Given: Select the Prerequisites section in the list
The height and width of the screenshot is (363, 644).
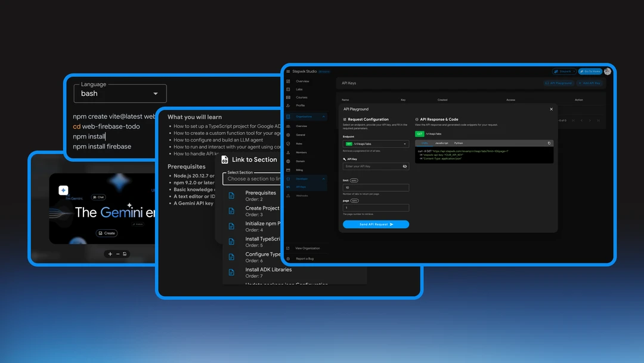Looking at the screenshot, I should 261,195.
